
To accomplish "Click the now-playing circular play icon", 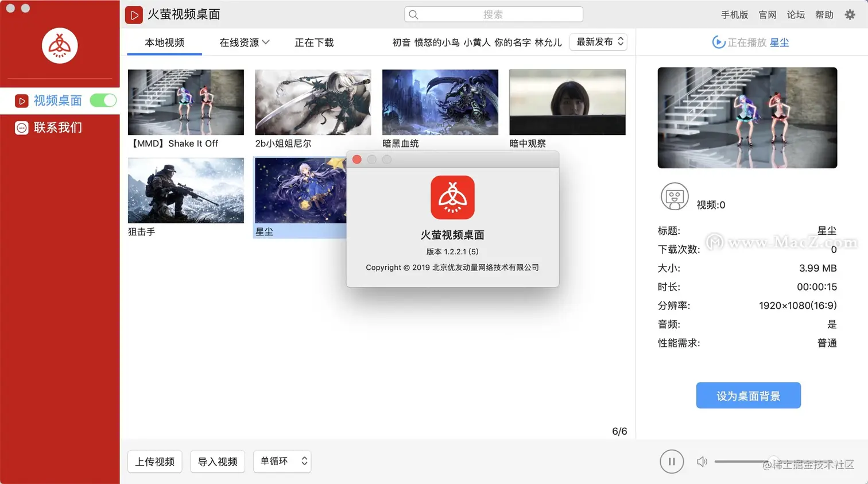I will point(718,42).
